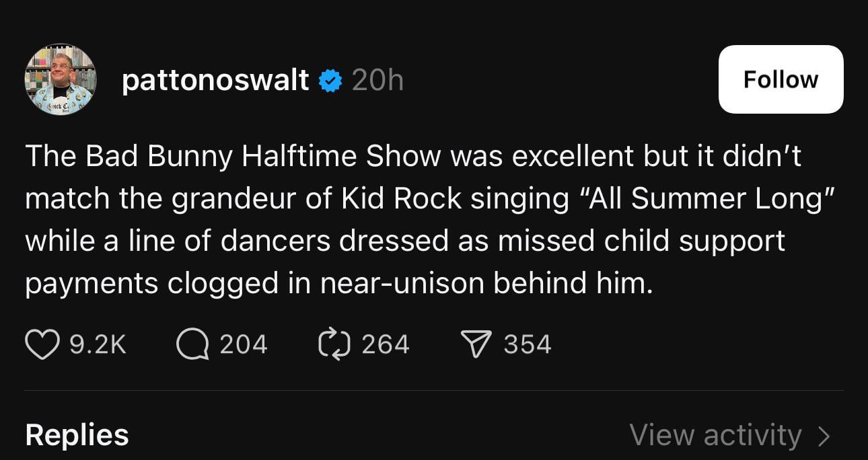Screen dimensions: 868x460
Task: Repost using the circular arrows icon
Action: click(x=335, y=344)
